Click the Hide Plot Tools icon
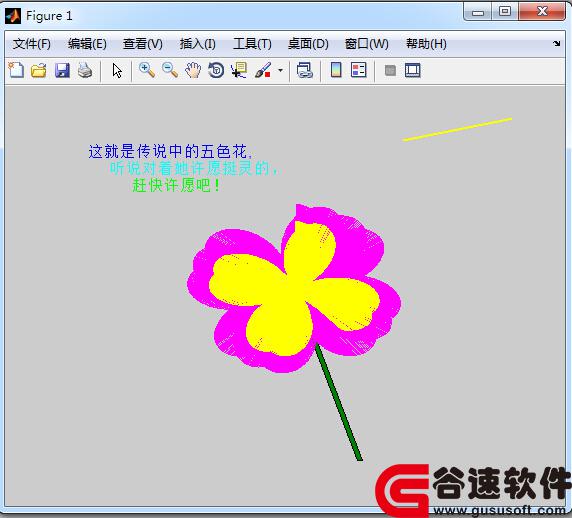This screenshot has width=572, height=518. pos(390,70)
